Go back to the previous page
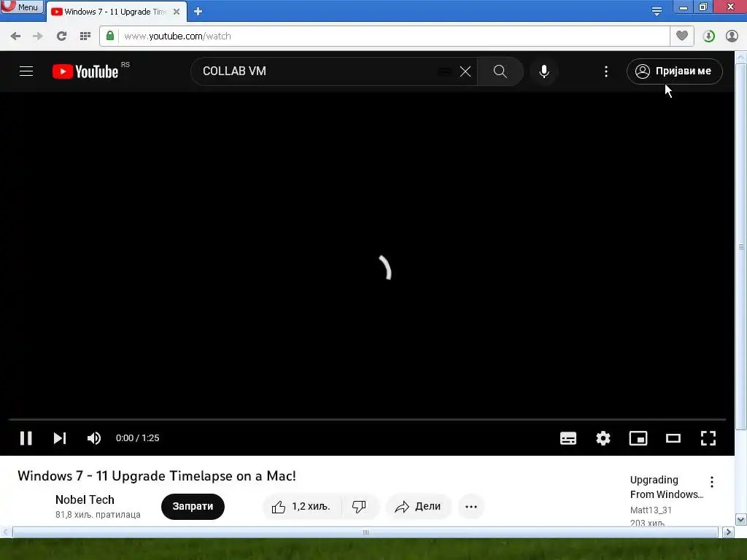Image resolution: width=747 pixels, height=560 pixels. (x=15, y=36)
